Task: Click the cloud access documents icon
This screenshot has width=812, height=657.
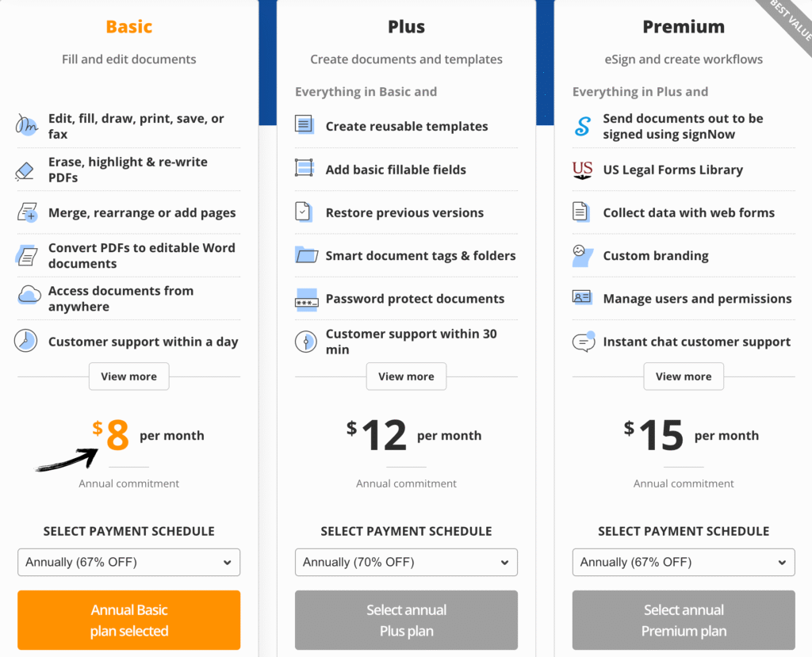Action: (x=29, y=296)
